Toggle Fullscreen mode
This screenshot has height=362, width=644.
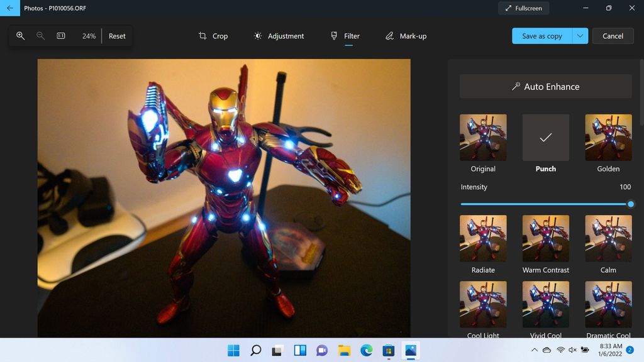coord(524,8)
